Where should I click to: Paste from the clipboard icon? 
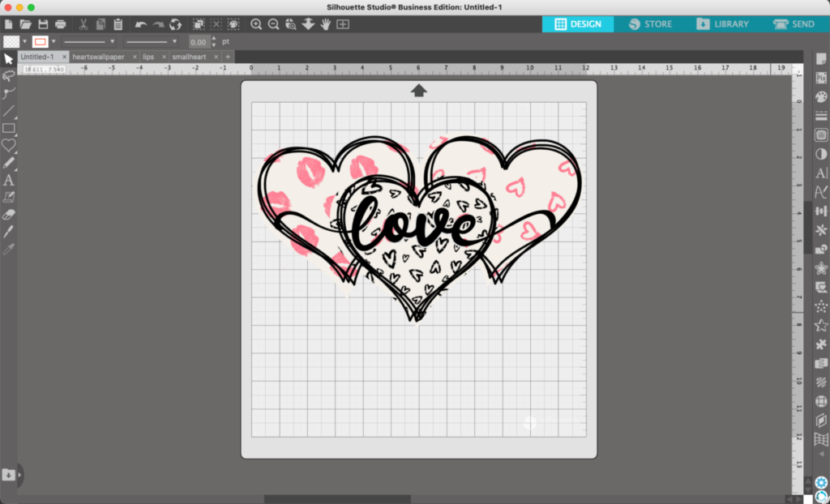[118, 24]
